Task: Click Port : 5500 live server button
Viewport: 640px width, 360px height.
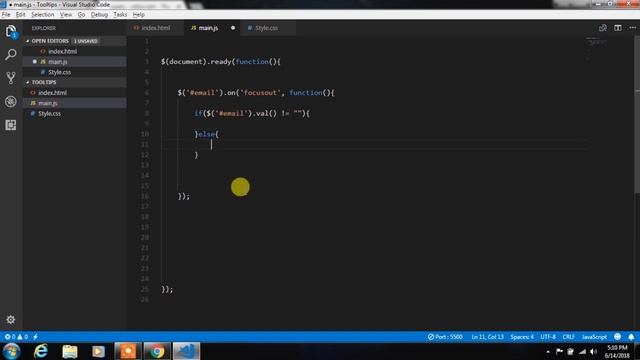Action: [x=445, y=337]
